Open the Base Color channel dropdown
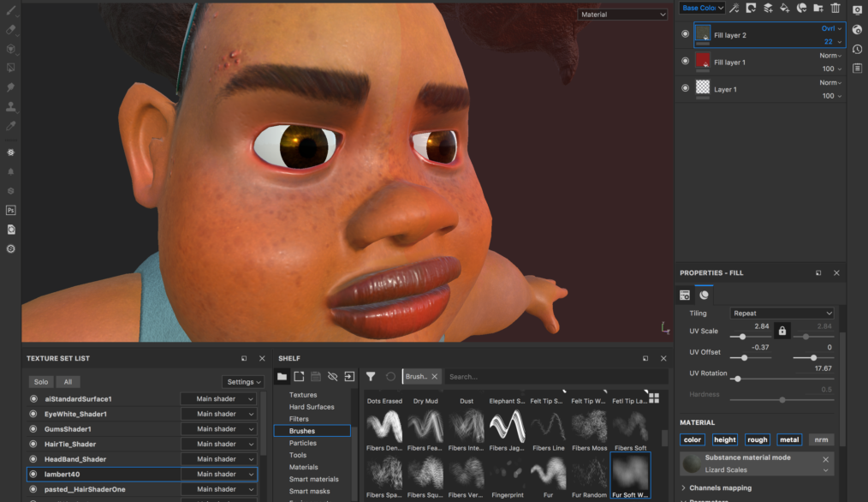This screenshot has width=868, height=502. (702, 8)
